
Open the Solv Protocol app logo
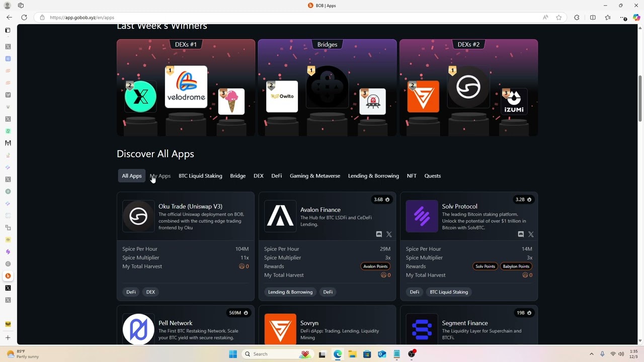[422, 216]
